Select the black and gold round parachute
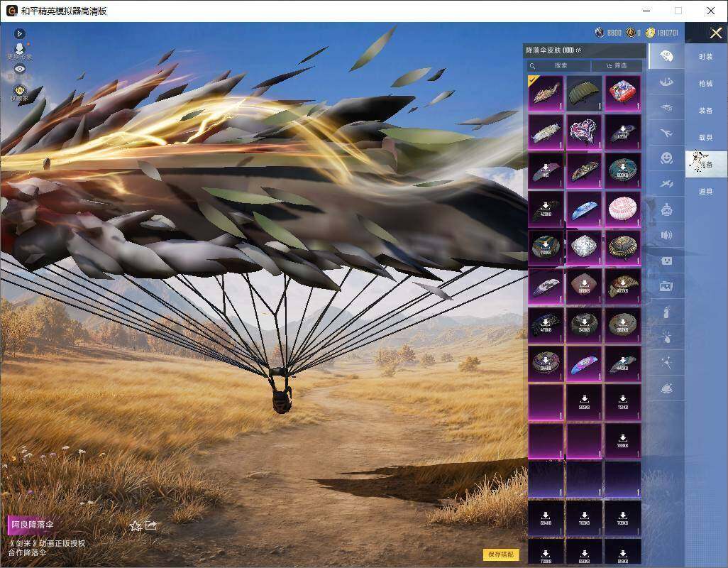728x568 pixels. (x=623, y=248)
